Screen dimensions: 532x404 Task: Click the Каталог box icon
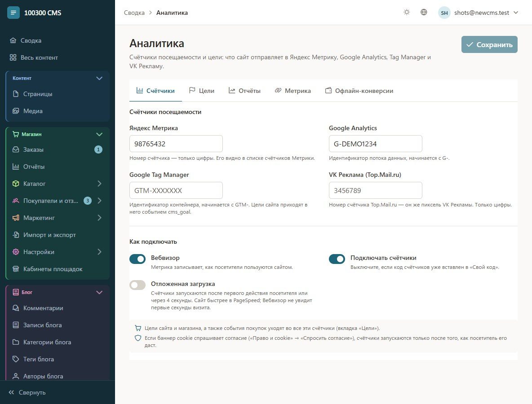pyautogui.click(x=16, y=184)
